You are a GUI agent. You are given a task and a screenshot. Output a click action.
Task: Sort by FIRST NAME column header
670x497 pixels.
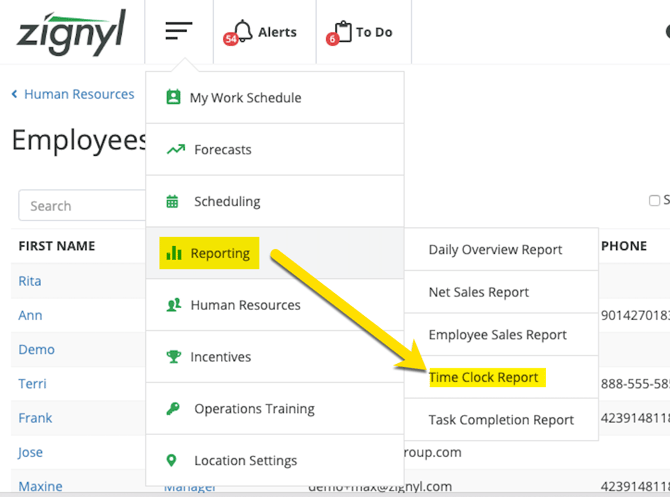(57, 246)
